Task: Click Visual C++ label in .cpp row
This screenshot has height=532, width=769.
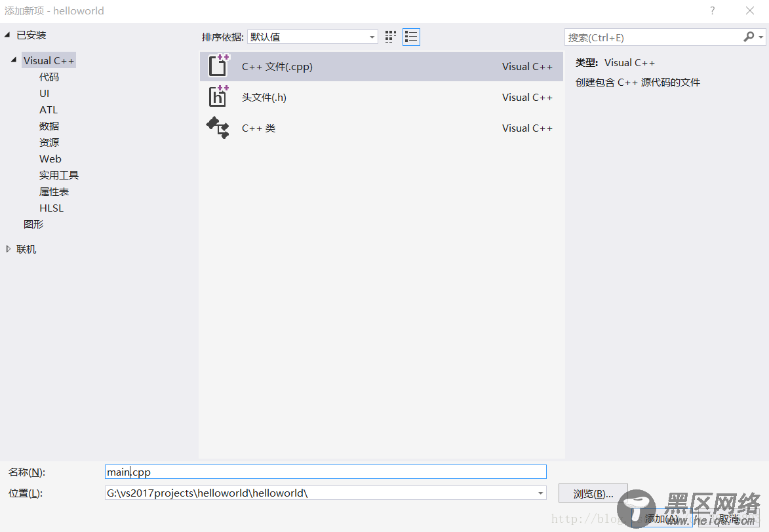Action: (x=527, y=67)
